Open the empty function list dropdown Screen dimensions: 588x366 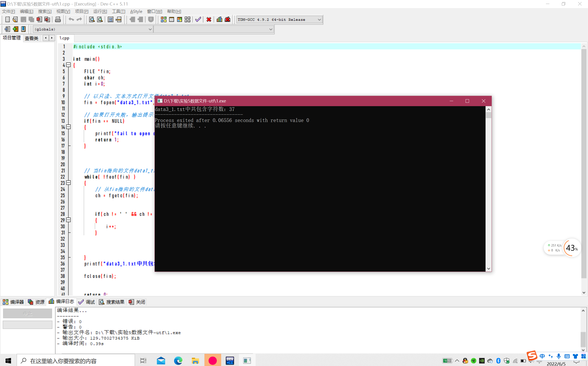tap(271, 29)
